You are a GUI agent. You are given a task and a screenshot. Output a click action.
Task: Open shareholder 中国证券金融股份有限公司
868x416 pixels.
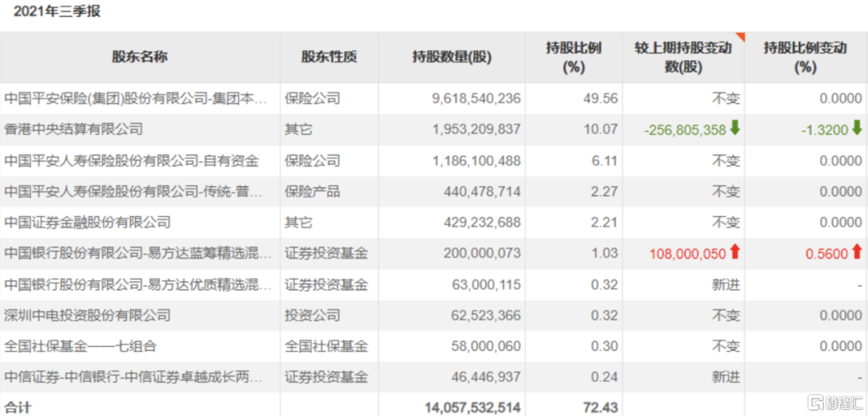(88, 222)
